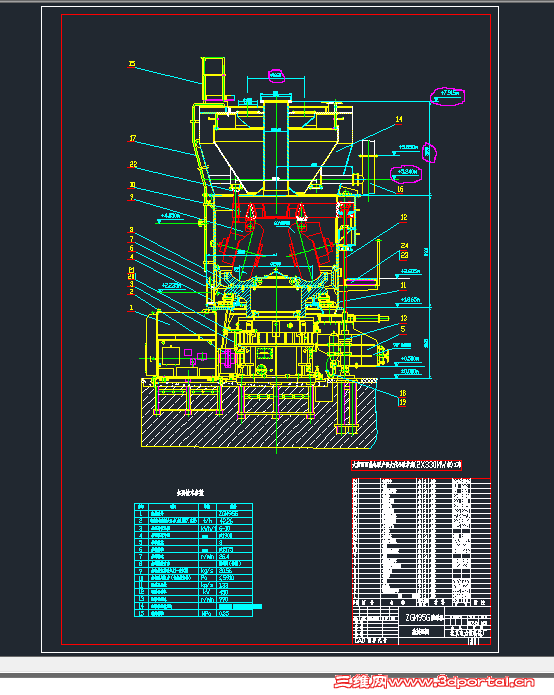Select the +0.300m elevation label
554x695 pixels.
tap(410, 359)
